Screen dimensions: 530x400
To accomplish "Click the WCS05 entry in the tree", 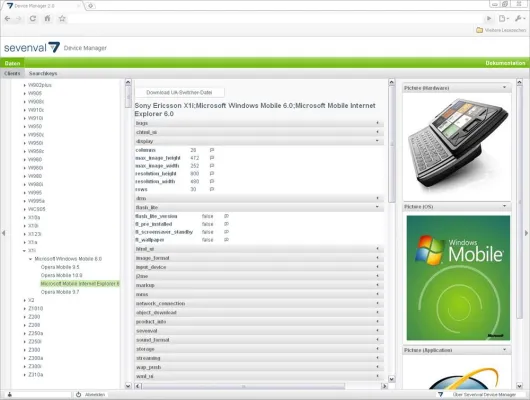I will 37,209.
